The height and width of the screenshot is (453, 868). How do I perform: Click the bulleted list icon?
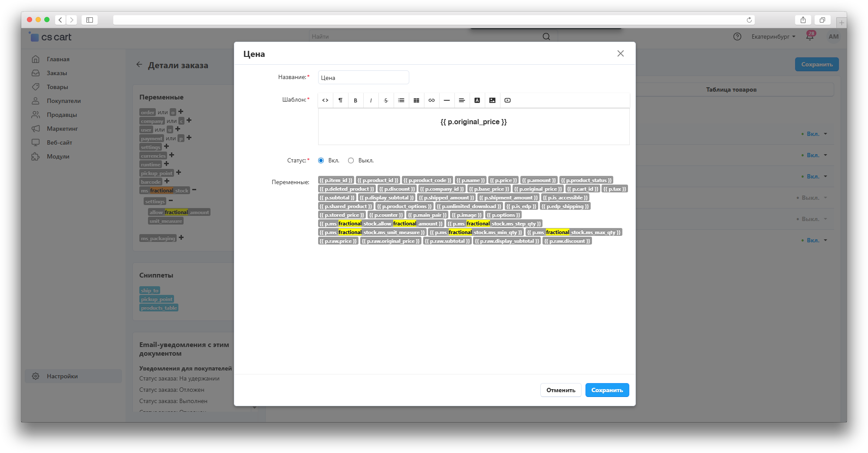(401, 100)
